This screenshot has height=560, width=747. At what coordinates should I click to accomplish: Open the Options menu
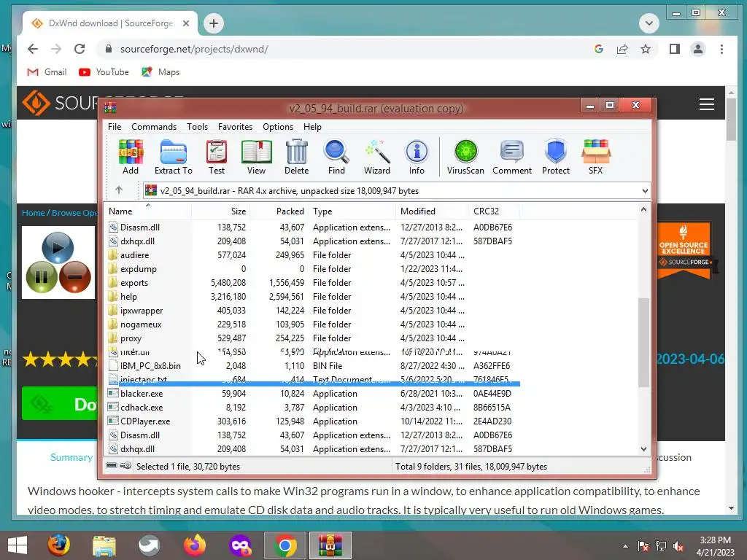pyautogui.click(x=278, y=127)
